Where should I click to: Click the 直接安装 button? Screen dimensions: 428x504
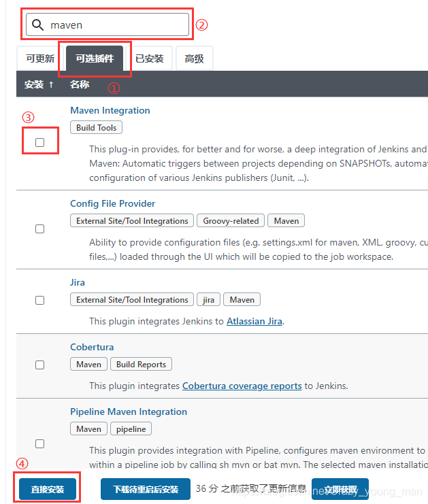click(x=48, y=489)
